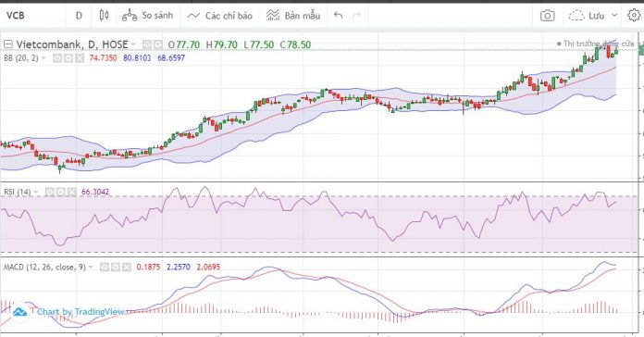Click the BB lower value 68.6597
This screenshot has width=644, height=337.
(x=171, y=58)
